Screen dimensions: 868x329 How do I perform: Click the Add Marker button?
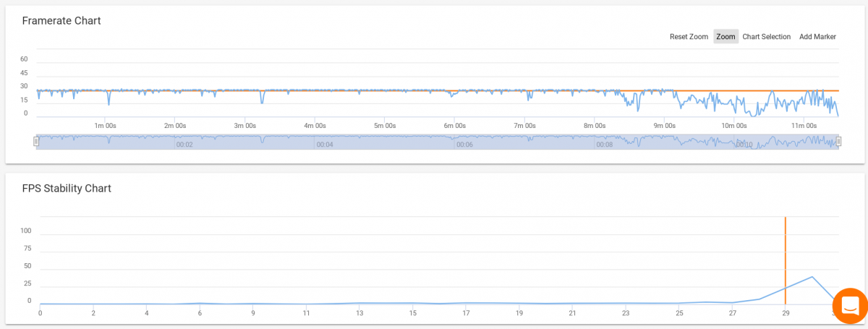(x=817, y=37)
